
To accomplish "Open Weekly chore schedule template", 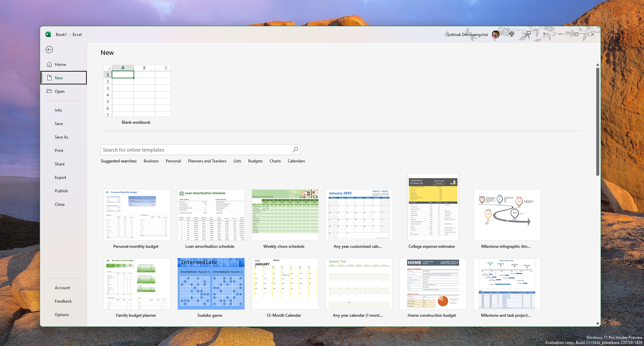I will coord(285,215).
